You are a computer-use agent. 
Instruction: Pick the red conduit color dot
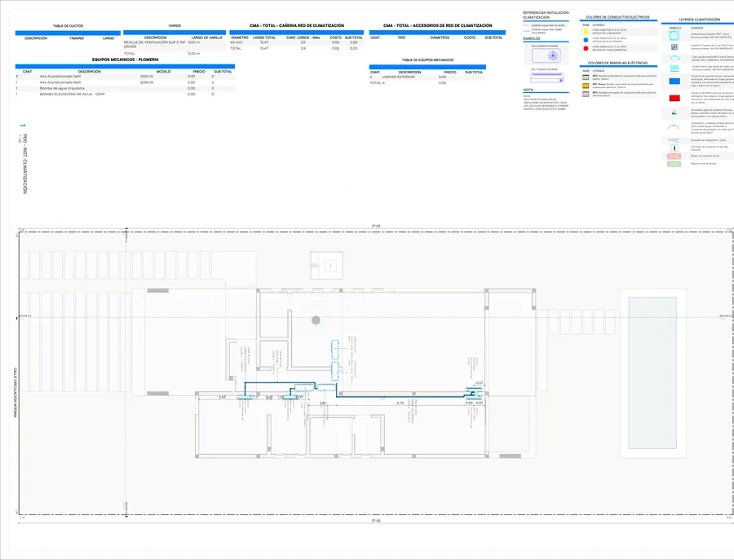click(x=586, y=48)
